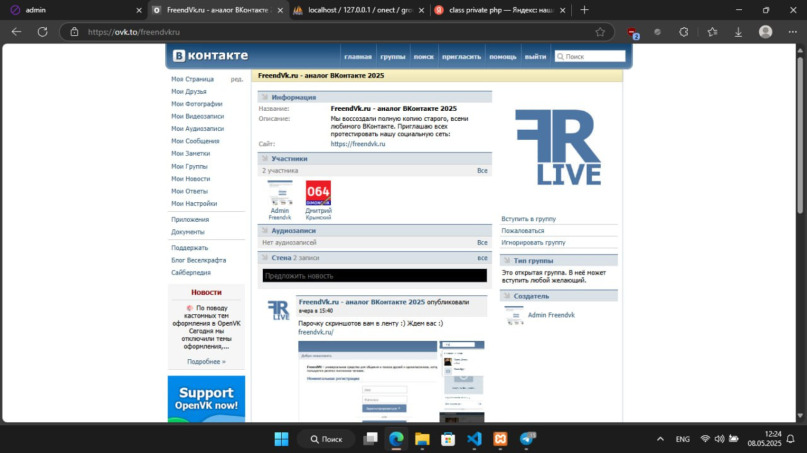Open Admin Freendvk member avatar

pos(279,193)
